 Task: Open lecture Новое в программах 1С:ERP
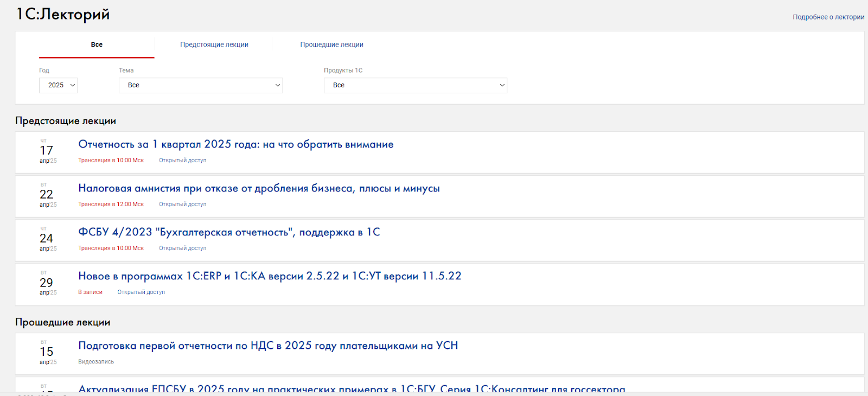click(270, 276)
